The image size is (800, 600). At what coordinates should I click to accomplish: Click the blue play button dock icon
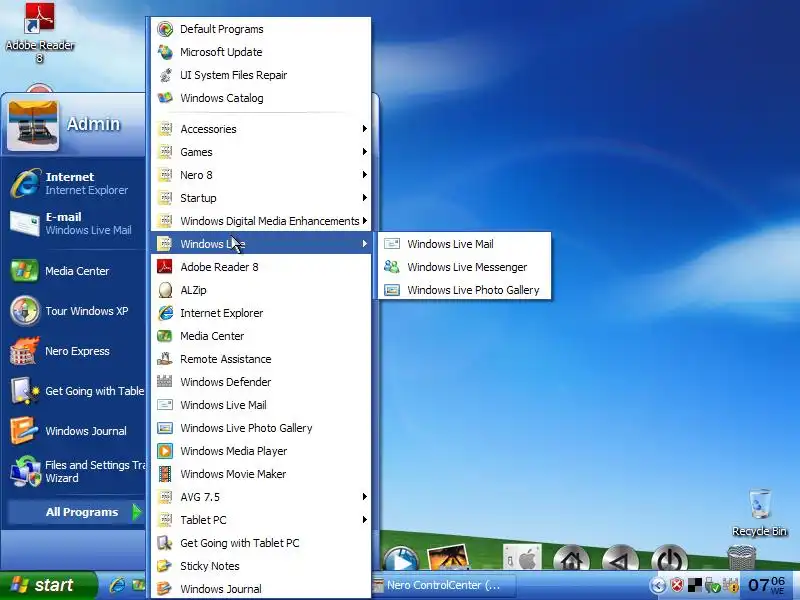(401, 558)
